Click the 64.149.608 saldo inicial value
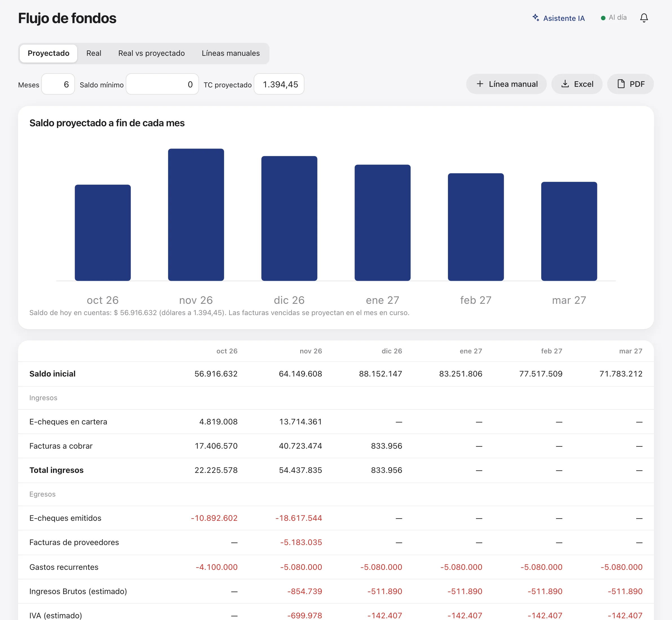 [x=300, y=374]
